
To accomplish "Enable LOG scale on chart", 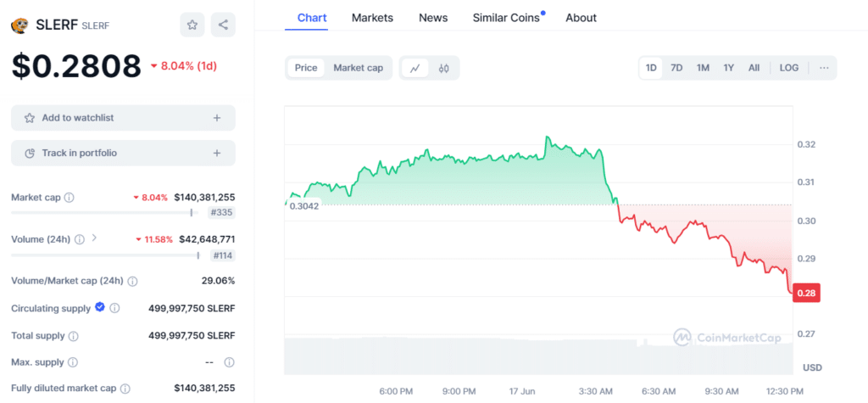I will [788, 68].
